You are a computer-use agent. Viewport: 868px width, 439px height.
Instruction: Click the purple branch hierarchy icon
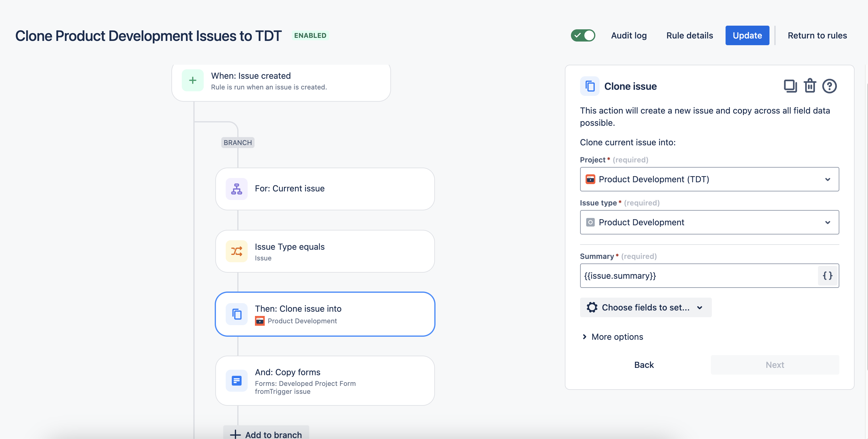click(x=237, y=189)
